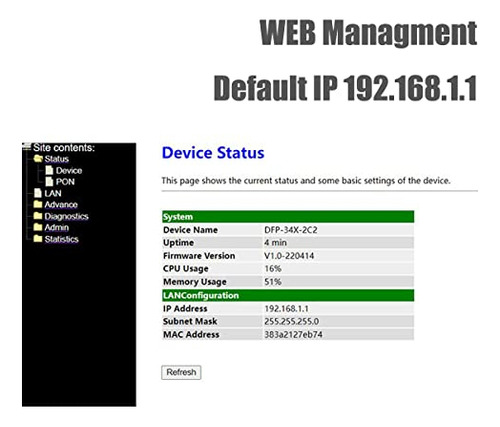Viewport: 500px width, 427px height.
Task: Click the open Status folder icon
Action: (x=38, y=158)
